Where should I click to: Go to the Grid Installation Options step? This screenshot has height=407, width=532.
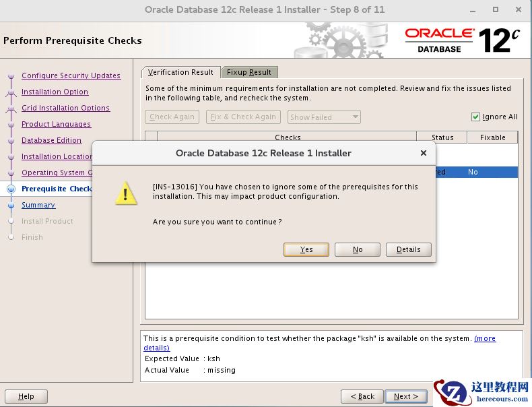pos(66,108)
